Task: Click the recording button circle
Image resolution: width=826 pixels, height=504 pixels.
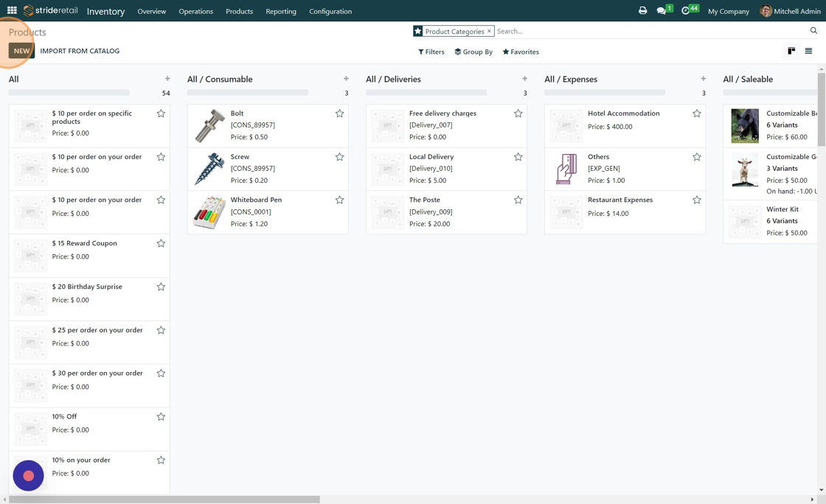Action: pos(29,475)
